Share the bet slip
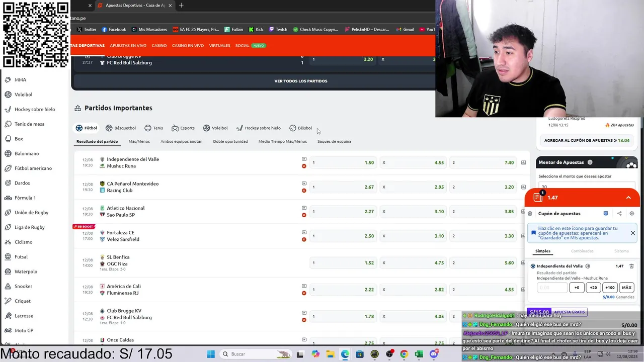Screen dimensions: 644x362 [619, 214]
